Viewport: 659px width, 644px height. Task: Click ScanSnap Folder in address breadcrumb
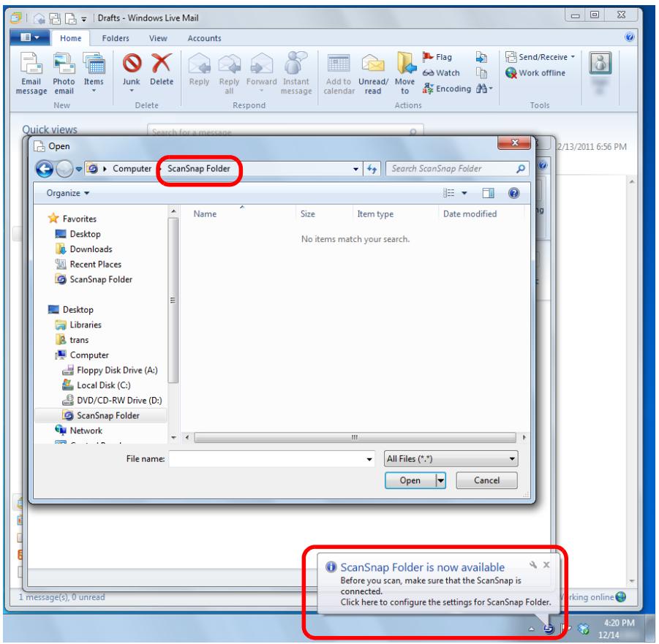[199, 168]
